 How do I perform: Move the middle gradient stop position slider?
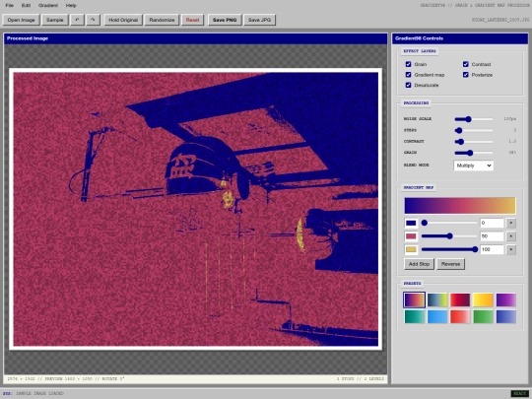[449, 236]
